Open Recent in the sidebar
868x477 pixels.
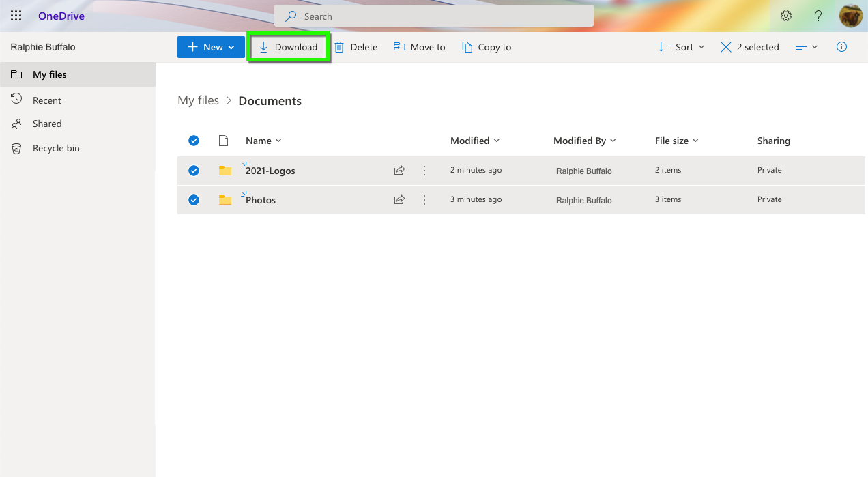pyautogui.click(x=47, y=100)
